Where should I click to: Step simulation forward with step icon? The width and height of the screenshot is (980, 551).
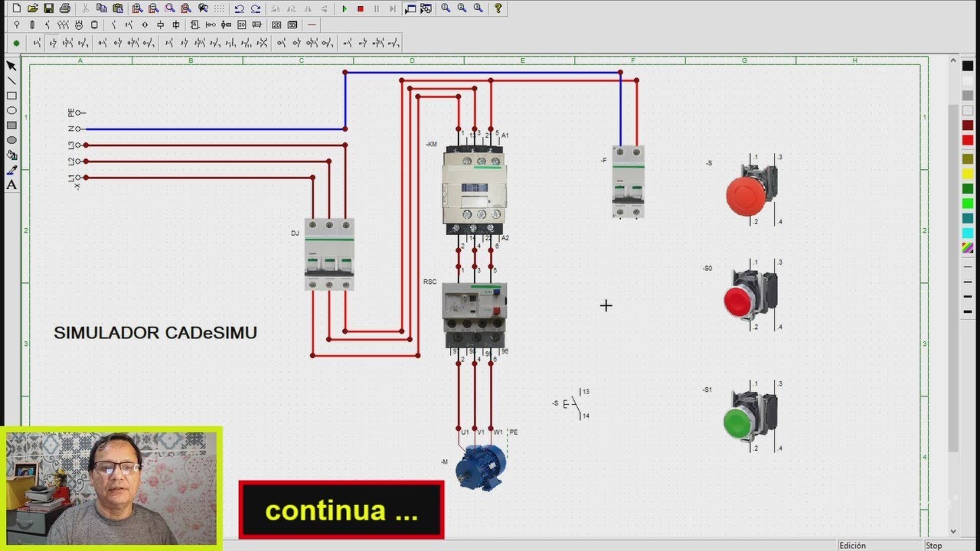[x=392, y=8]
